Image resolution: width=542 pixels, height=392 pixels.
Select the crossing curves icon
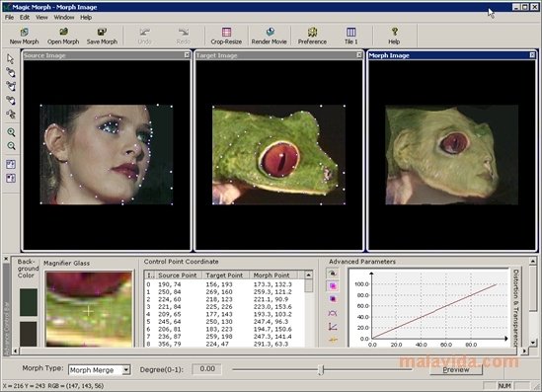click(333, 313)
